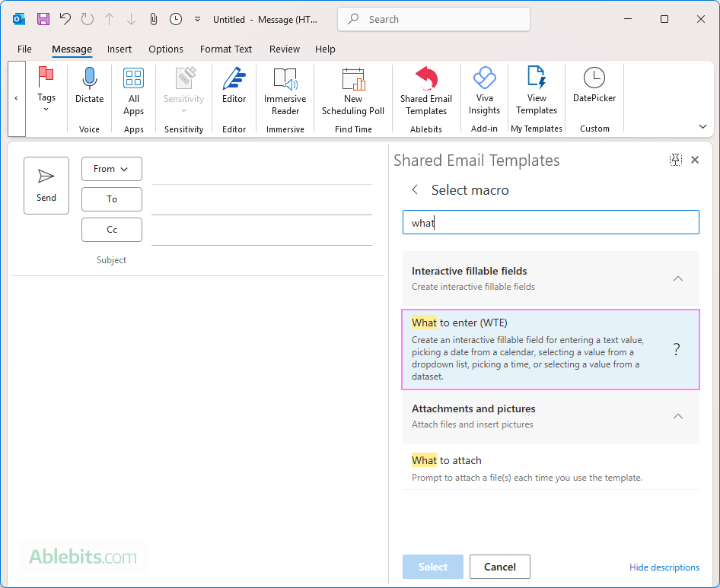Click the To button
Screen dimensions: 720x588
pos(112,199)
